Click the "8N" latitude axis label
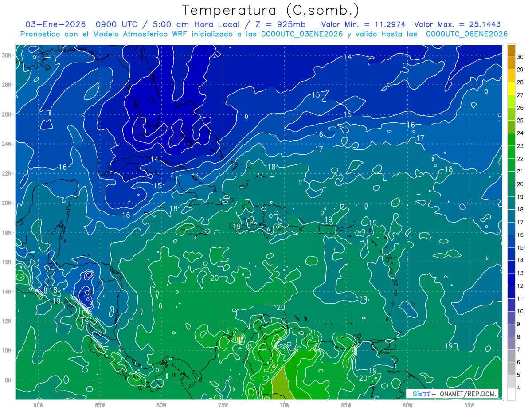 point(9,380)
